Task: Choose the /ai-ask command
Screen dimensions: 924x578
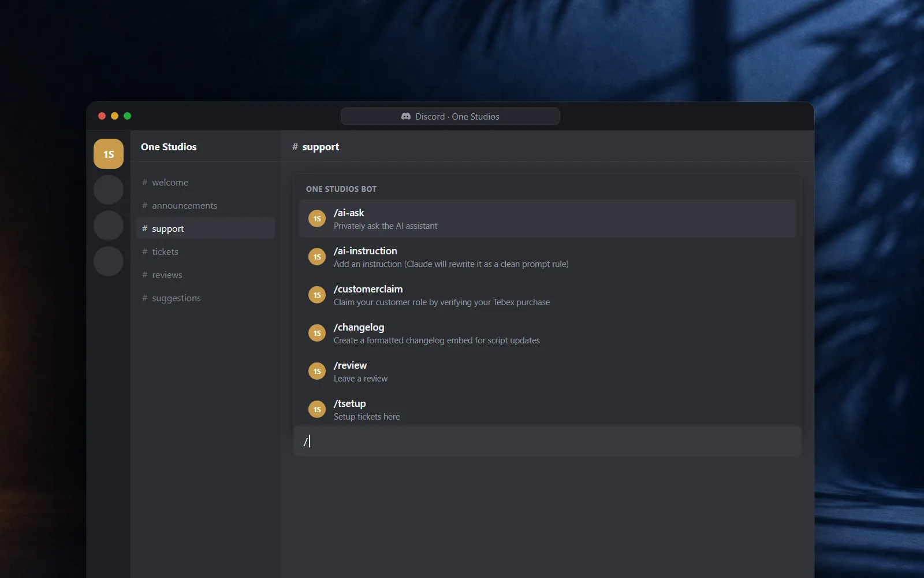Action: [547, 218]
